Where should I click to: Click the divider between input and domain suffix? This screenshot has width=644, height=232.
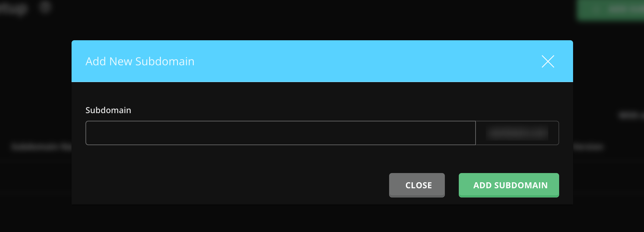coord(476,133)
